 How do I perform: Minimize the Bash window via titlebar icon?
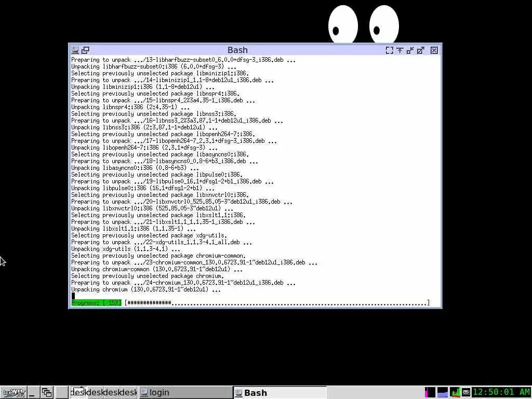[410, 50]
